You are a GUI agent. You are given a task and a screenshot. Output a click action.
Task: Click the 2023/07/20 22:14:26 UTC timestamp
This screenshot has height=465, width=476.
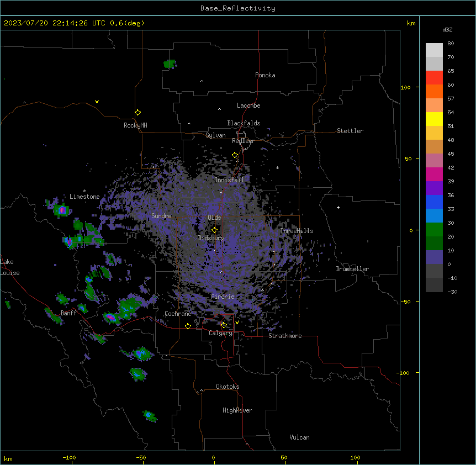[x=54, y=23]
